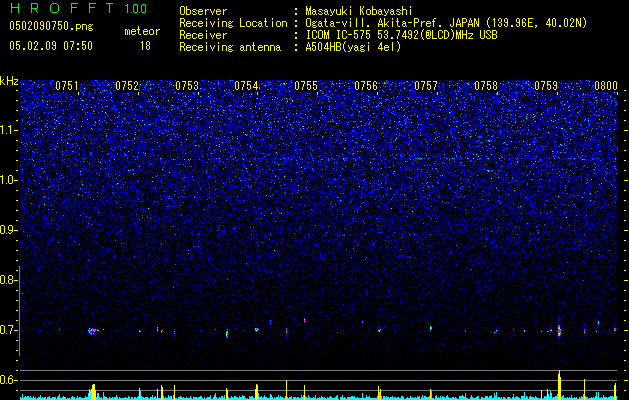The height and width of the screenshot is (400, 629).
Task: Click the 0800 time marker
Action: point(606,86)
